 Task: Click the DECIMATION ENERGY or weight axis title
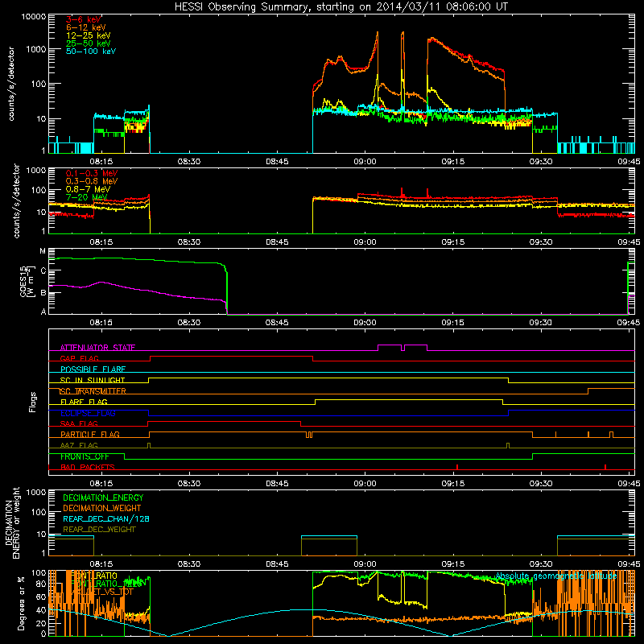point(12,522)
